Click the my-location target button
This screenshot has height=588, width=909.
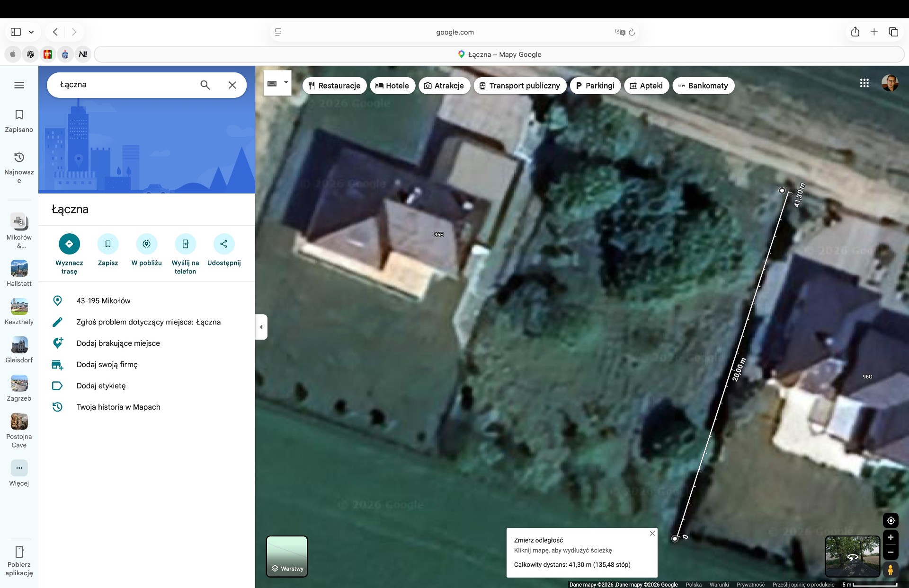click(891, 521)
